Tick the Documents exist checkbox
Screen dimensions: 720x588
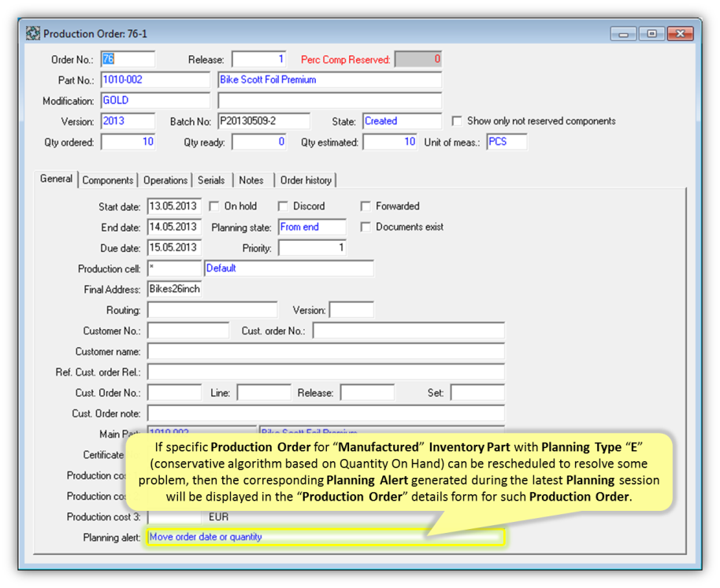pos(366,227)
